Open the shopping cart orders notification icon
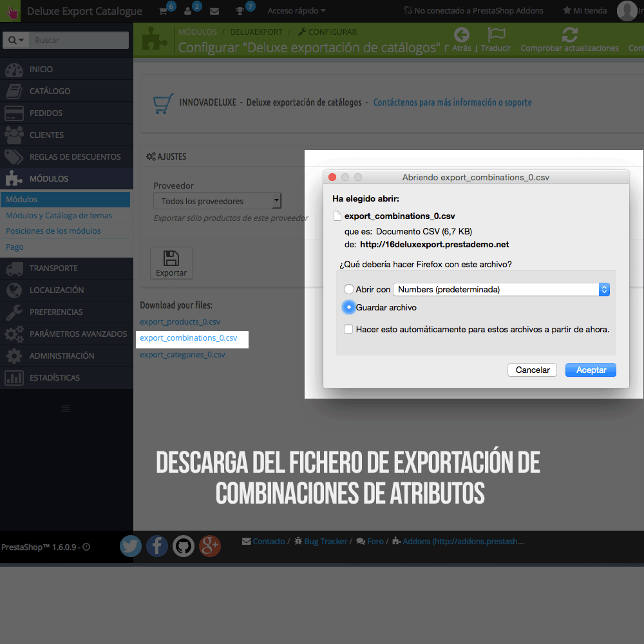Screen dimensions: 644x644 pos(163,11)
